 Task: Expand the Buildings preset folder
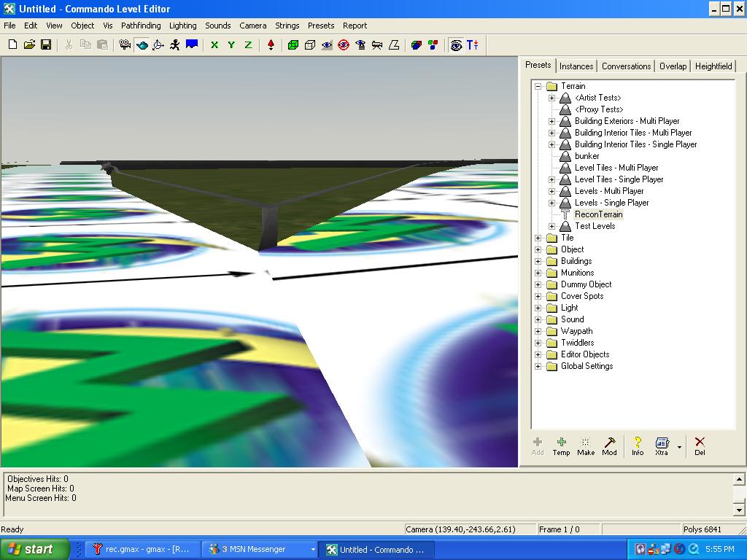coord(538,261)
